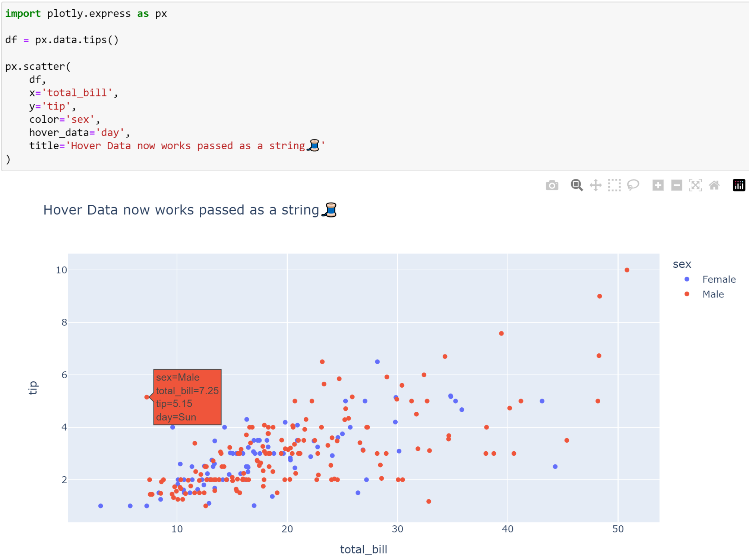Click the title= line in the code
The image size is (749, 560).
[x=177, y=146]
